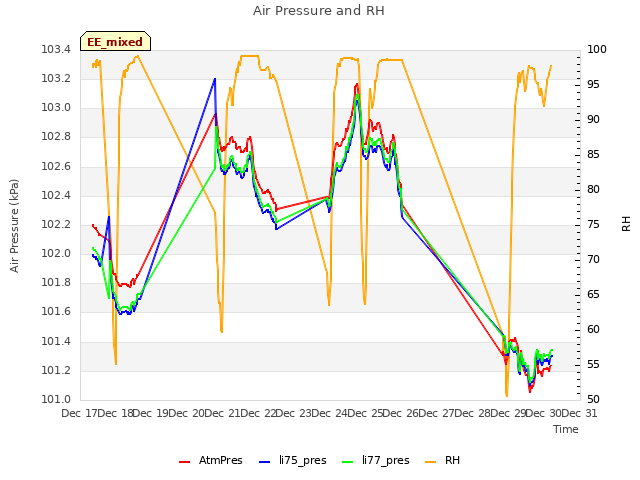Click the Dec 31 time axis label
The image size is (640, 480).
click(580, 413)
